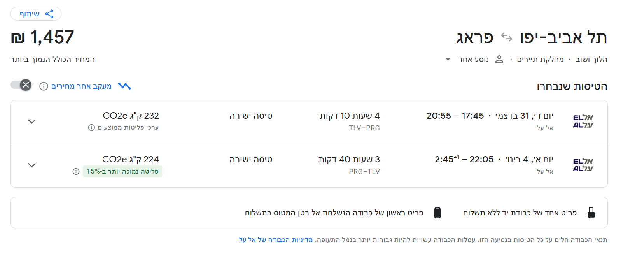Image resolution: width=644 pixels, height=255 pixels.
Task: Click the checked baggage icon
Action: click(x=438, y=212)
